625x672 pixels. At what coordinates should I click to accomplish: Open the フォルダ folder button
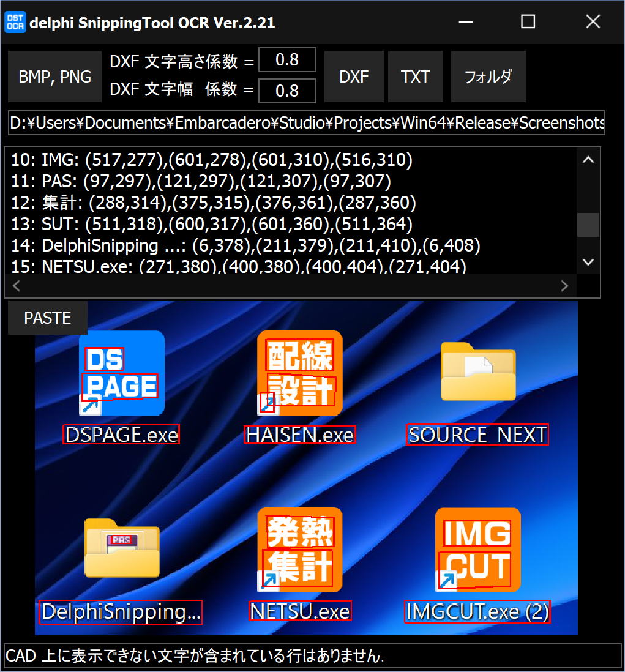tap(488, 77)
